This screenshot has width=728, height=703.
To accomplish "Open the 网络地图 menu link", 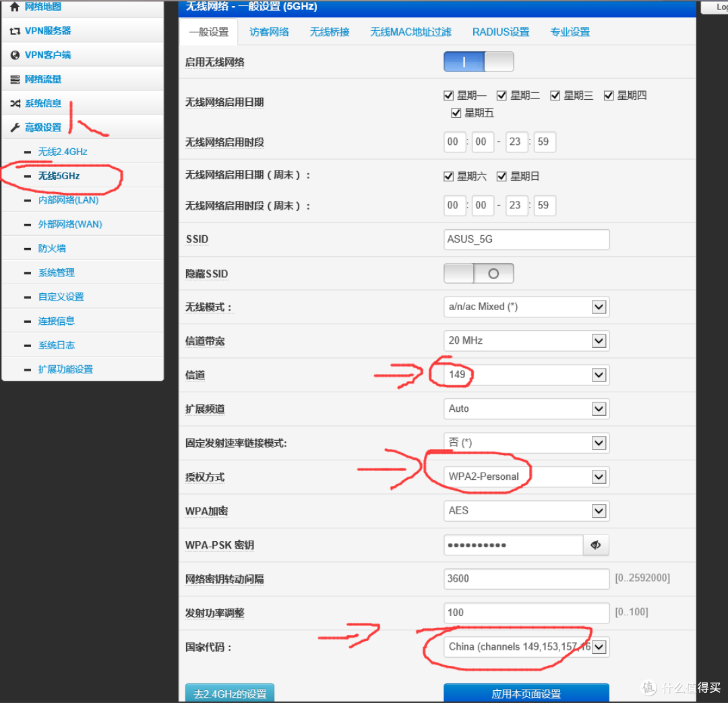I will (42, 7).
